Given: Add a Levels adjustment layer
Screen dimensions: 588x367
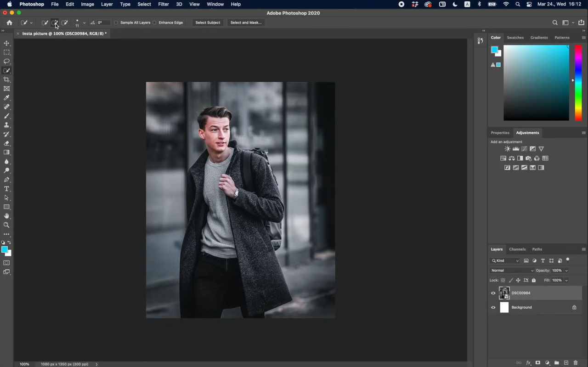Looking at the screenshot, I should pyautogui.click(x=515, y=148).
